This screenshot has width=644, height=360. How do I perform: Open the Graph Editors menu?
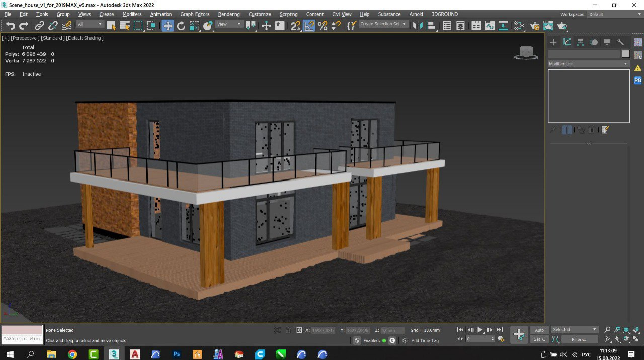click(x=195, y=14)
